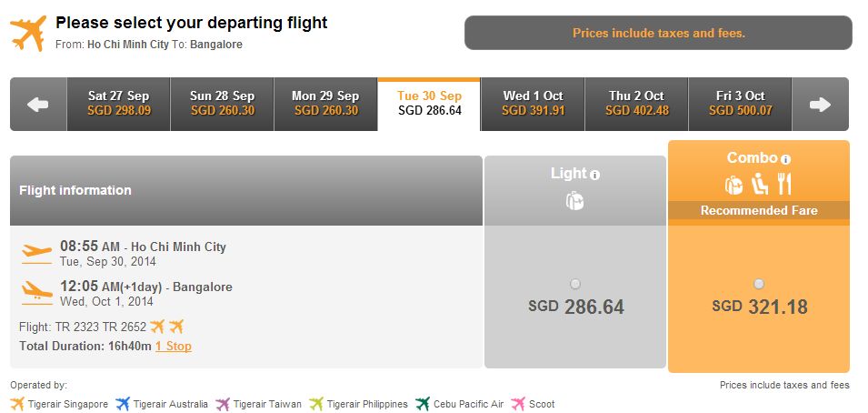The image size is (868, 413).
Task: Switch to Sat 27 Sep date tab
Action: click(x=118, y=105)
